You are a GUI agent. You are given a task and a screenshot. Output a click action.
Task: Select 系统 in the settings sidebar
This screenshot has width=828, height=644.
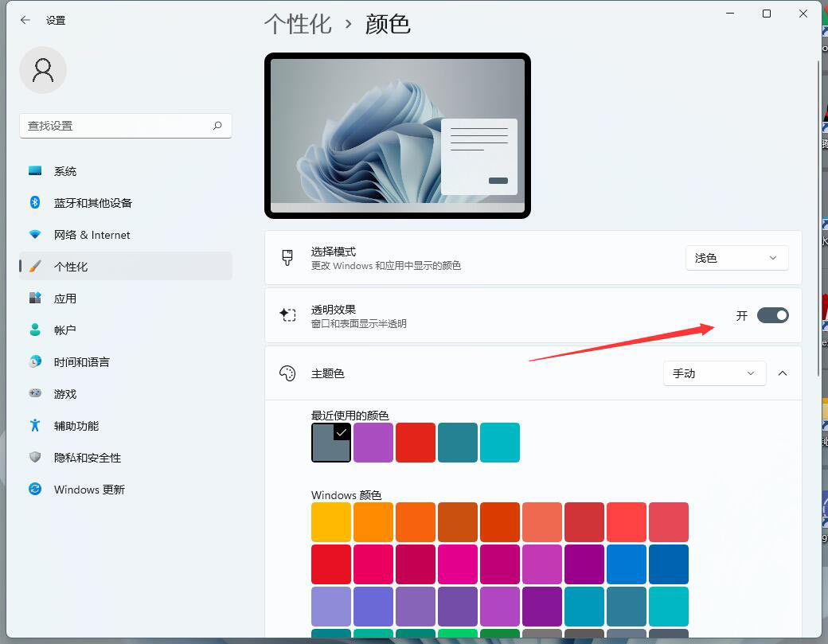point(64,170)
